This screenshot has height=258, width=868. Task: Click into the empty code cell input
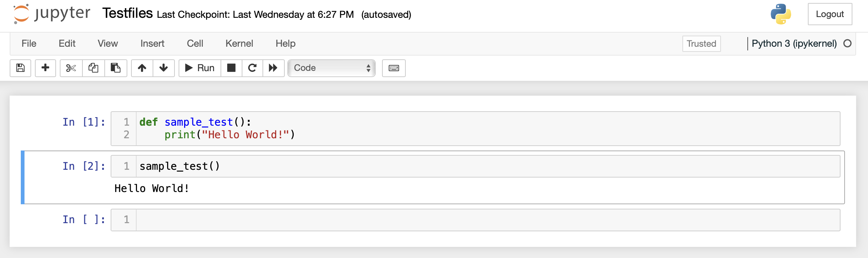[488, 220]
